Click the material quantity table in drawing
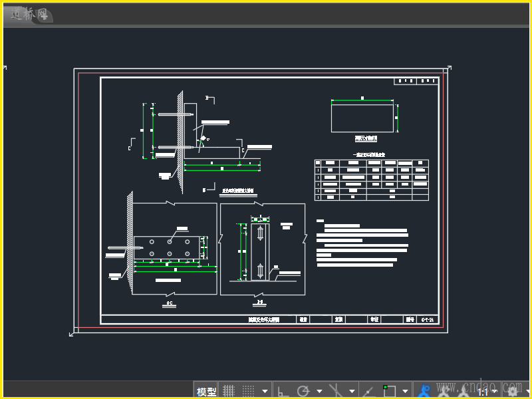The image size is (532, 399). 371,180
